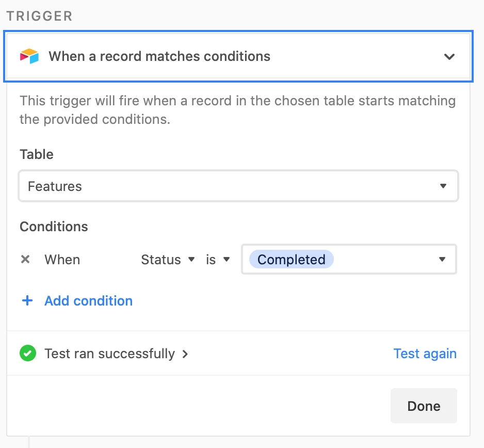Image resolution: width=484 pixels, height=448 pixels.
Task: Open the Completed value dropdown arrow
Action: pos(442,259)
